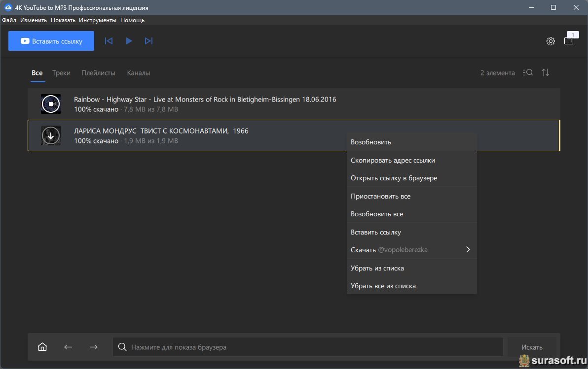Start playback with the play icon
The width and height of the screenshot is (588, 369).
pyautogui.click(x=129, y=41)
